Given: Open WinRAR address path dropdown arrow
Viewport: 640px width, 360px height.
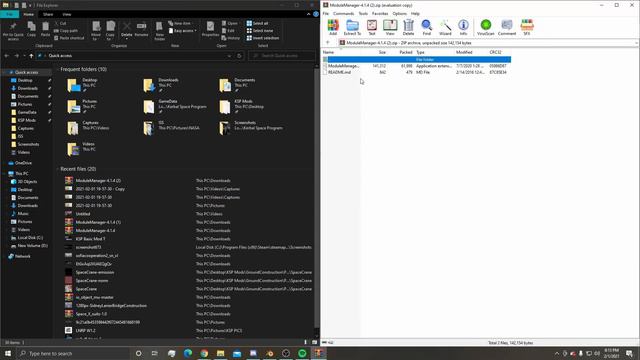Looking at the screenshot, I should (x=636, y=42).
